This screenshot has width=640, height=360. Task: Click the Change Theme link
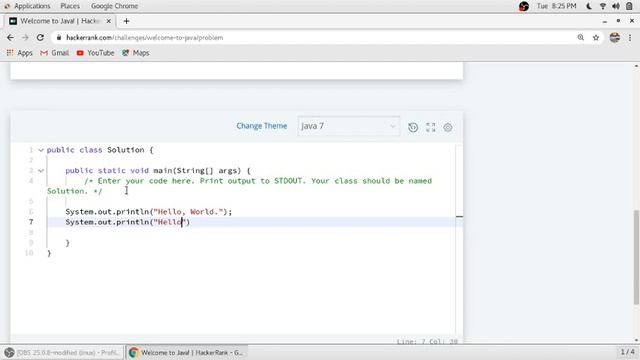click(262, 126)
